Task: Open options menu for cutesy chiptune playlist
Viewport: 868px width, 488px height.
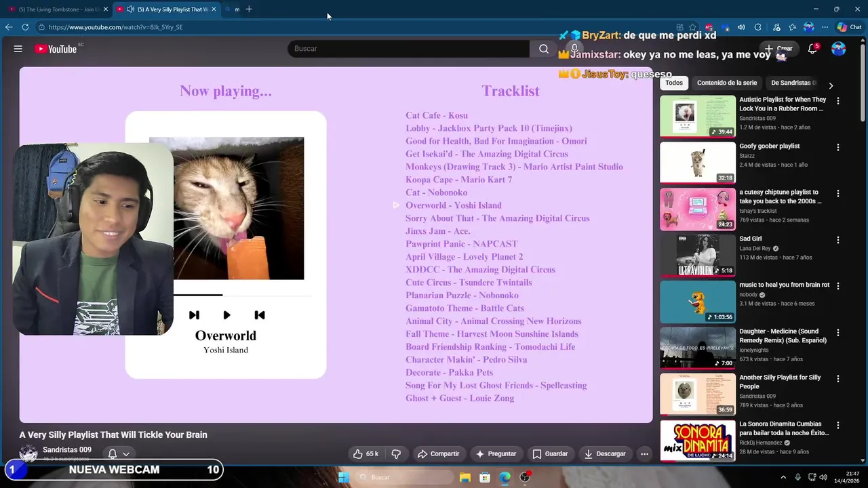Action: [x=838, y=193]
